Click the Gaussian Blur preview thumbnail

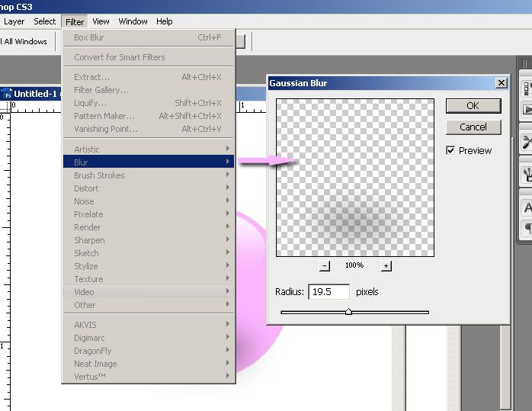click(355, 178)
